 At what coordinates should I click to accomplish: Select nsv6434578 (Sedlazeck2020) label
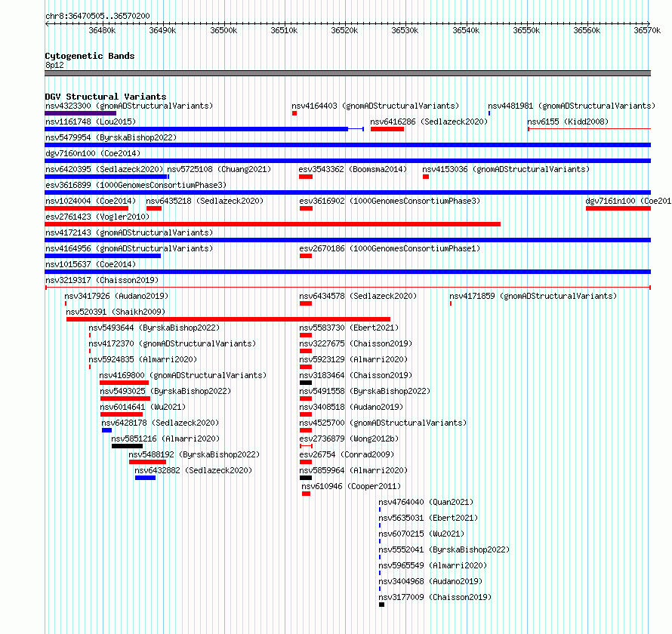tap(358, 296)
